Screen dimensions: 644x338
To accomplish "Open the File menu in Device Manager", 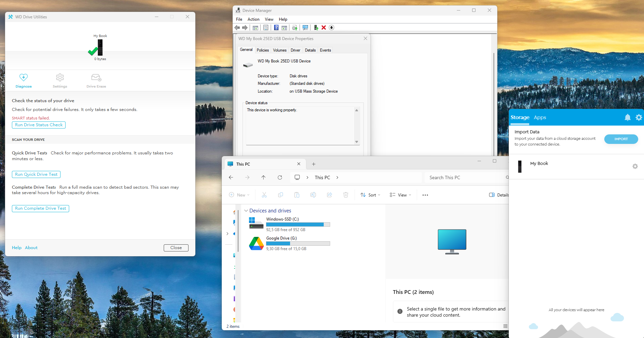I will 239,19.
